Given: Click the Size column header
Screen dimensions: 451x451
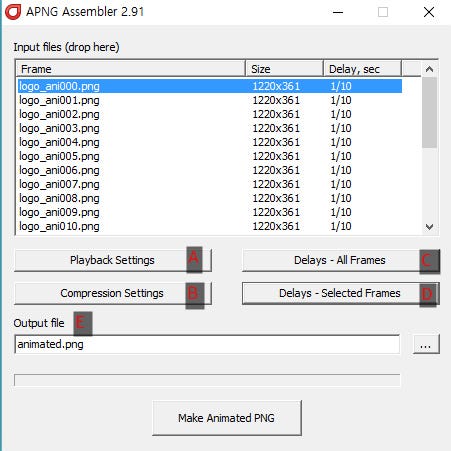Looking at the screenshot, I should [284, 69].
